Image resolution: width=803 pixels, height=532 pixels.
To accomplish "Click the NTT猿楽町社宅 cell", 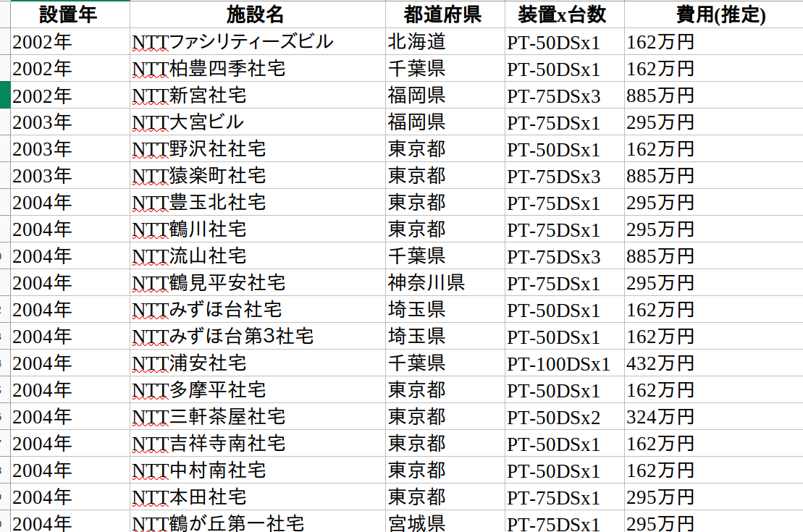I will click(x=258, y=176).
